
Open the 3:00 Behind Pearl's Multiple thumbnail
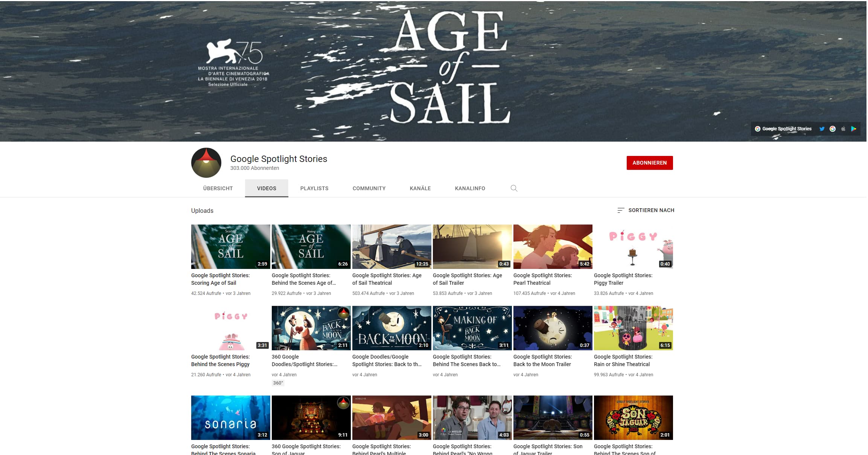pyautogui.click(x=392, y=418)
